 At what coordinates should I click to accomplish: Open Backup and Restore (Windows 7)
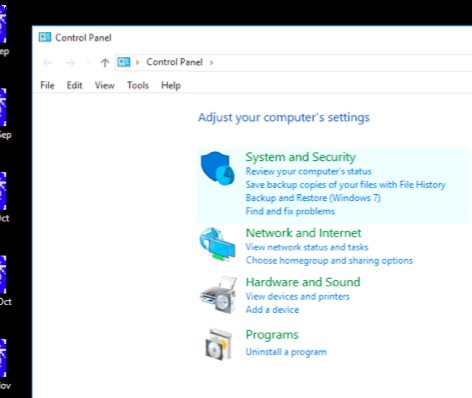[313, 198]
